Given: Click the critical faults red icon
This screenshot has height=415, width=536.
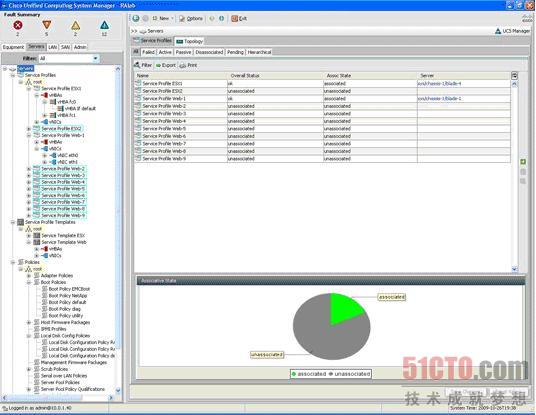Looking at the screenshot, I should click(18, 25).
